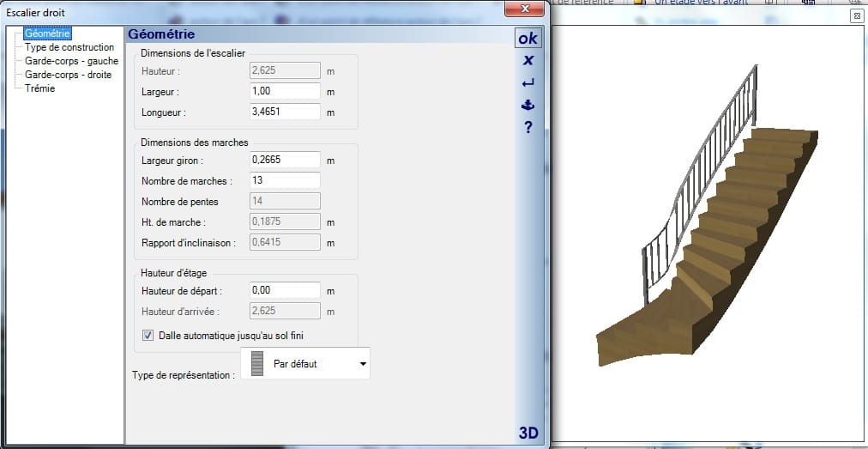This screenshot has height=449, width=868.
Task: Click the Largeur giron input field
Action: point(285,161)
